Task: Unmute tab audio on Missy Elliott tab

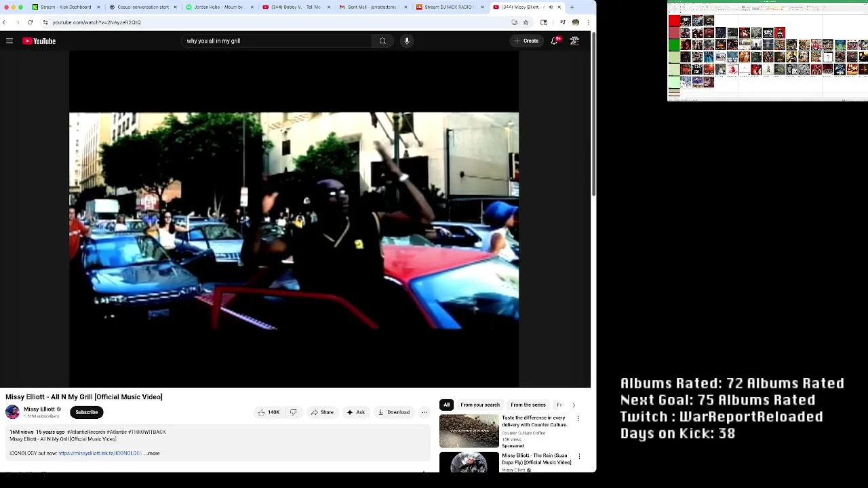Action: pyautogui.click(x=550, y=7)
